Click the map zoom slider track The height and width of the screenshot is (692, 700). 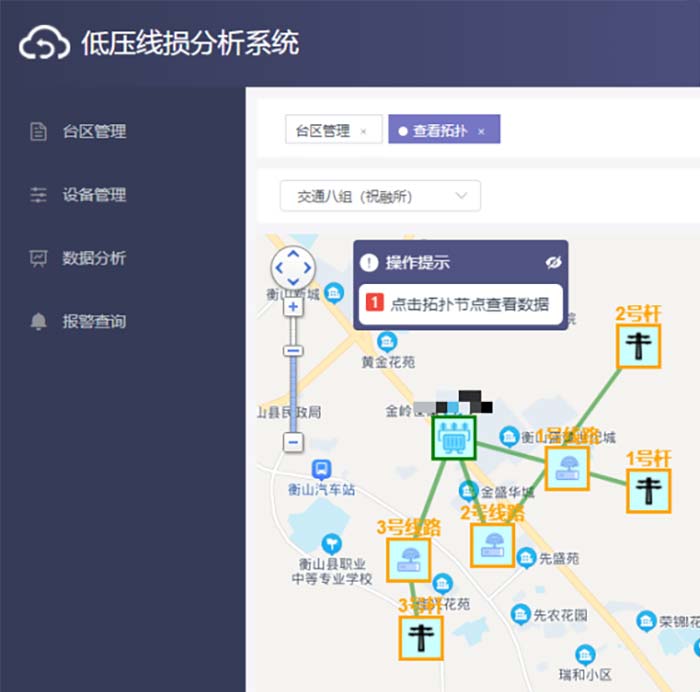pos(293,395)
